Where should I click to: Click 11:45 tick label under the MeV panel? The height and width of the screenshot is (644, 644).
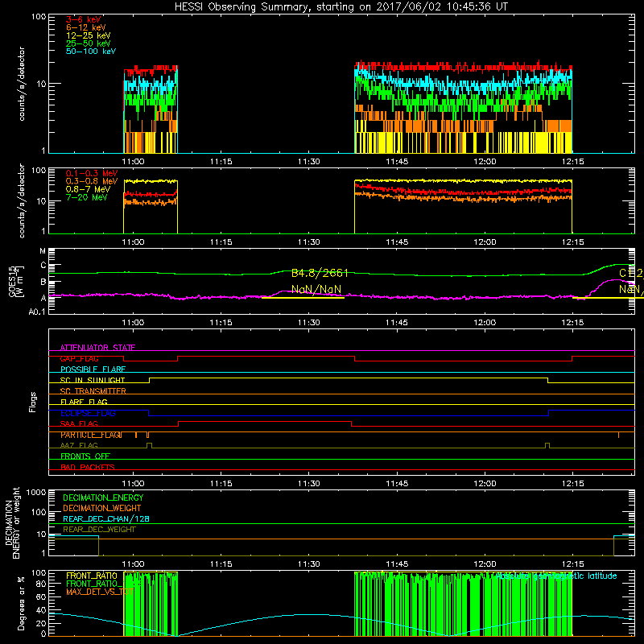click(397, 242)
